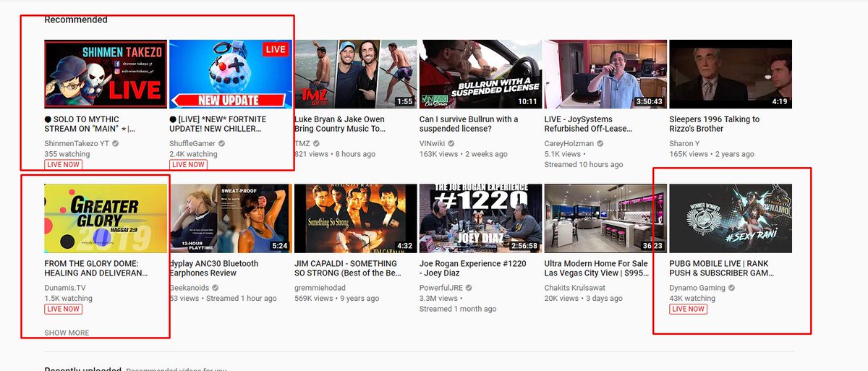Open Geekanoids channel
868x371 pixels.
click(x=190, y=288)
